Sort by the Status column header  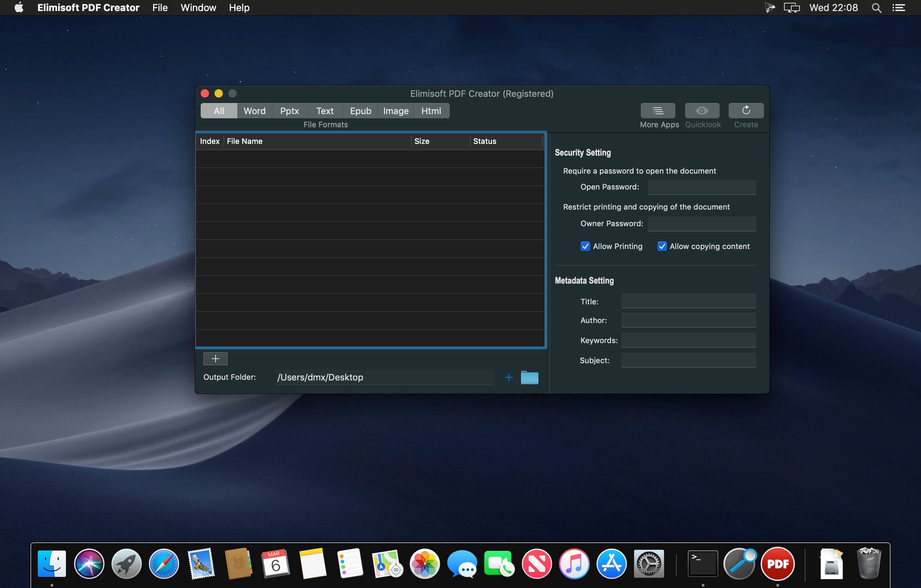[507, 141]
